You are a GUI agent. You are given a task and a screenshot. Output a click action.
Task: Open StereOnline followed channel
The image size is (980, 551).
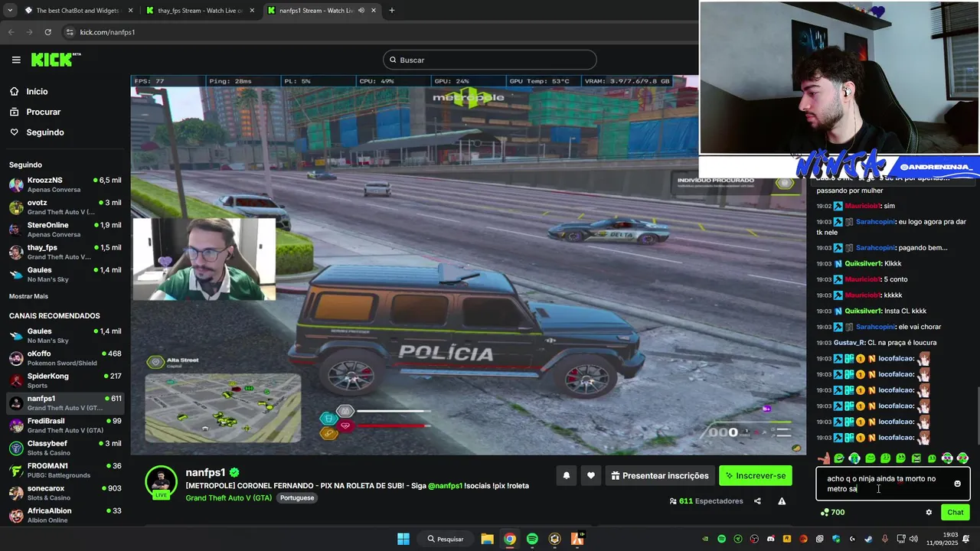pyautogui.click(x=65, y=230)
